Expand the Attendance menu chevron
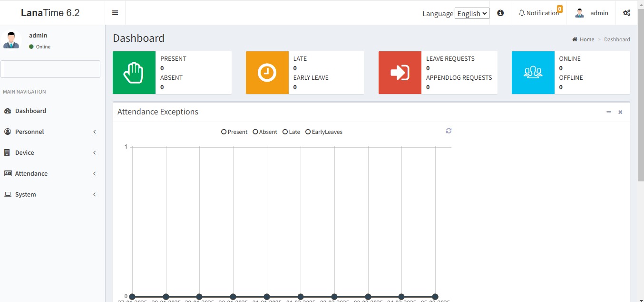Viewport: 644px width, 302px height. pos(95,173)
